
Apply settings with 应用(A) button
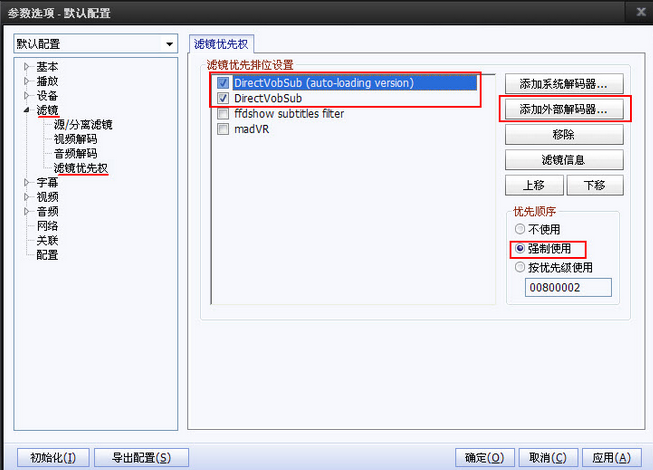pos(611,458)
